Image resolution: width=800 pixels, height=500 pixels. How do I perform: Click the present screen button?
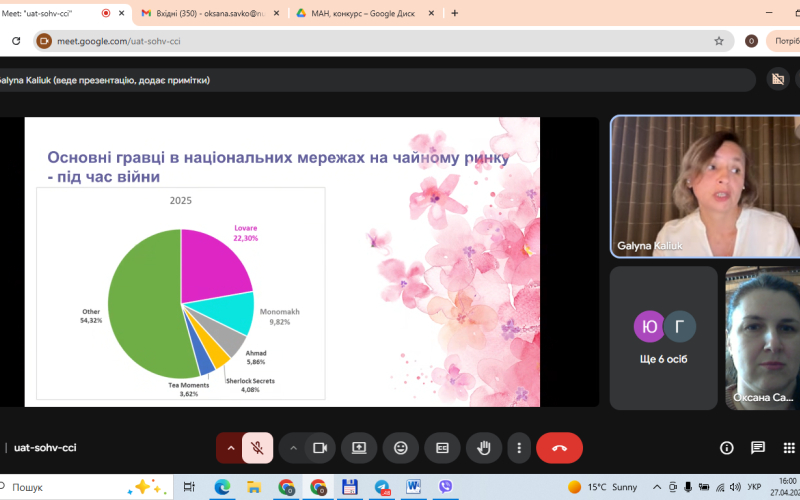point(359,448)
